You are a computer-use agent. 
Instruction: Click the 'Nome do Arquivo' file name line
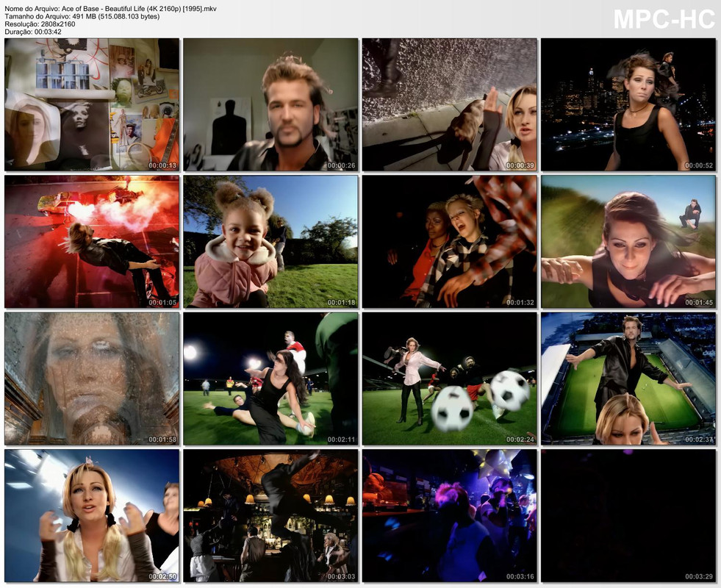[x=110, y=9]
